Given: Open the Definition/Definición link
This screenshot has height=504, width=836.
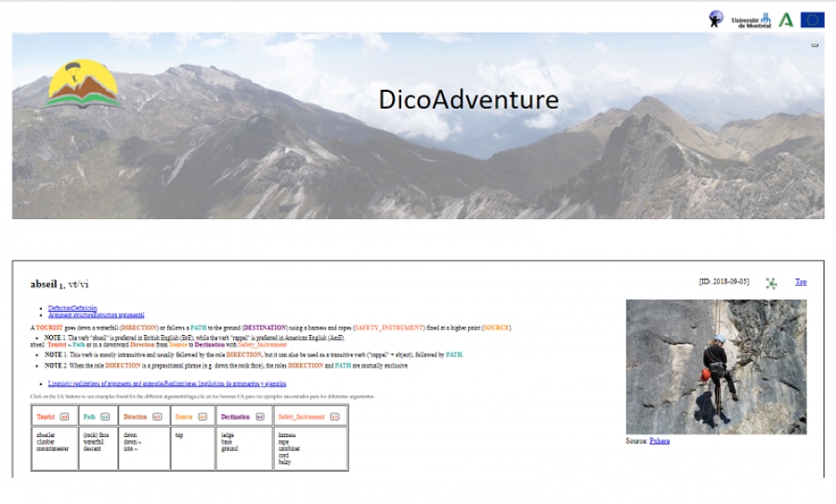Looking at the screenshot, I should click(x=72, y=308).
